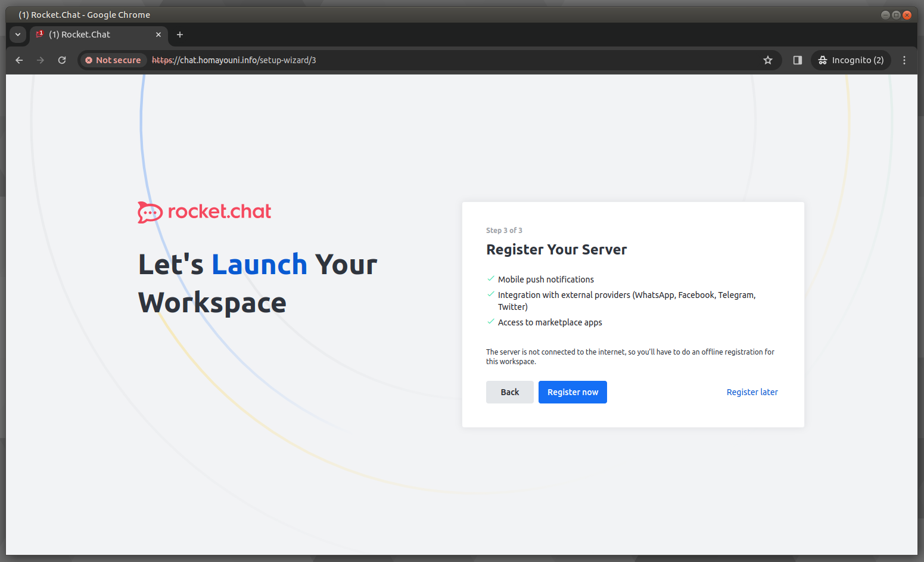Maximize the Chrome window
924x562 pixels.
coord(896,15)
